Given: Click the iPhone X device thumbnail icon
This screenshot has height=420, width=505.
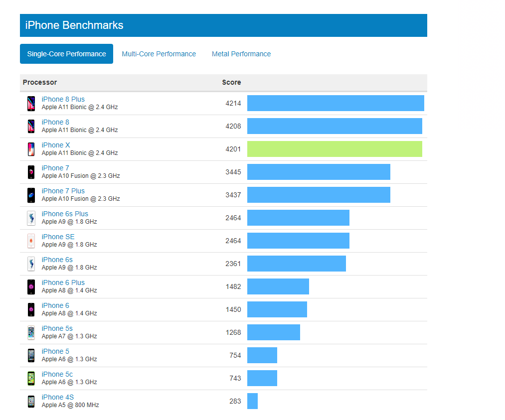Looking at the screenshot, I should [x=31, y=149].
